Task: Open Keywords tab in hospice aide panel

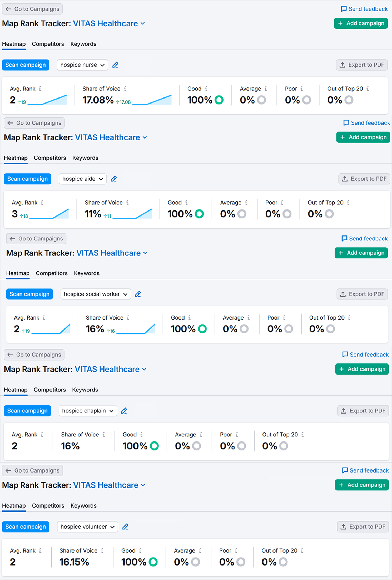Action: tap(85, 158)
